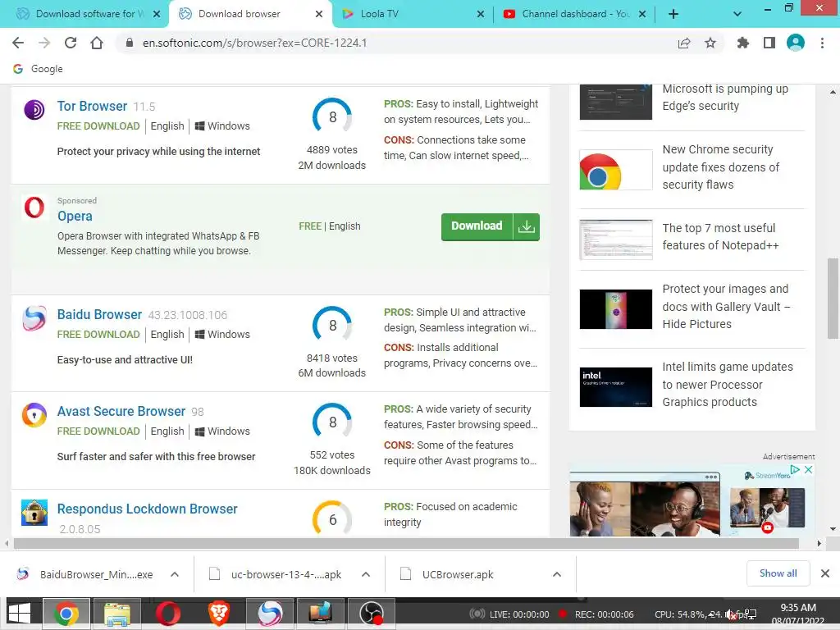Open the UCBrowser.apk downloaded file

(x=458, y=574)
